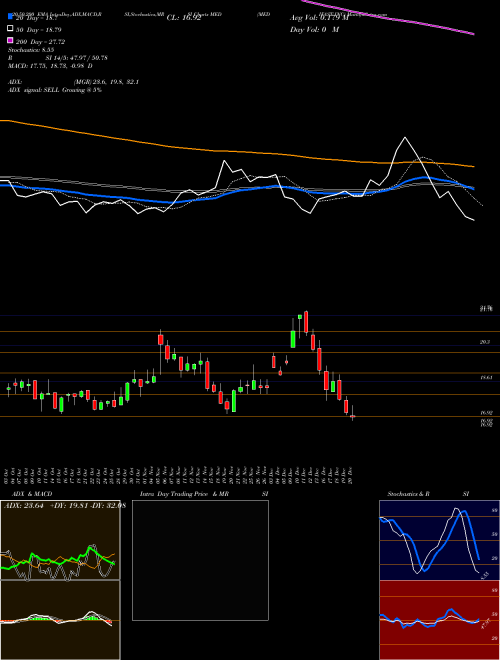Image resolution: width=500 pixels, height=660 pixels.
Task: Click the 18.61 price axis label
Action: (487, 378)
